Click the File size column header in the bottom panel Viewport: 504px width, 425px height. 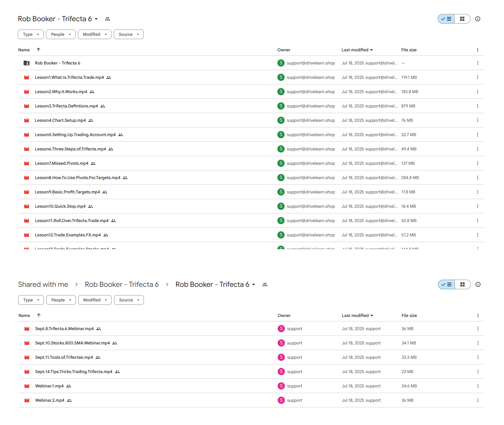pos(409,315)
